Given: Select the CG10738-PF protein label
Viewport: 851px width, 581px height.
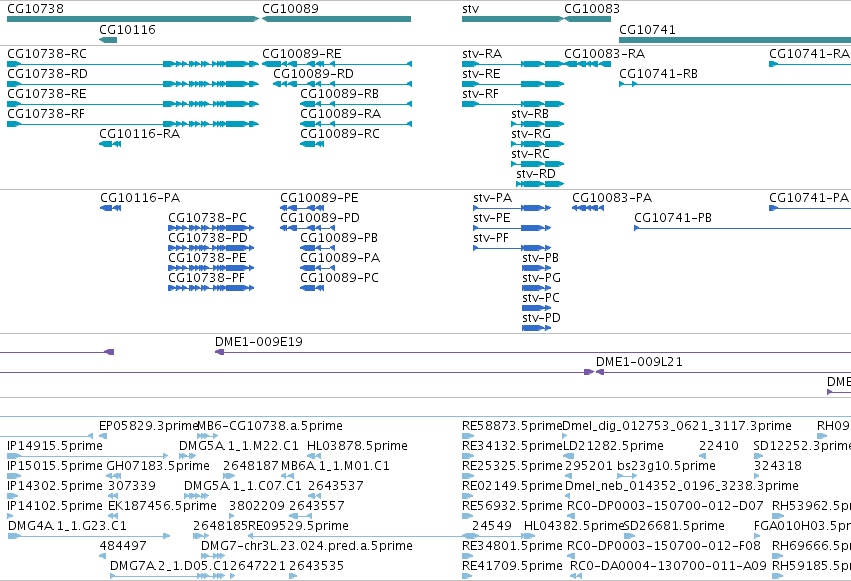Looking at the screenshot, I should (206, 278).
